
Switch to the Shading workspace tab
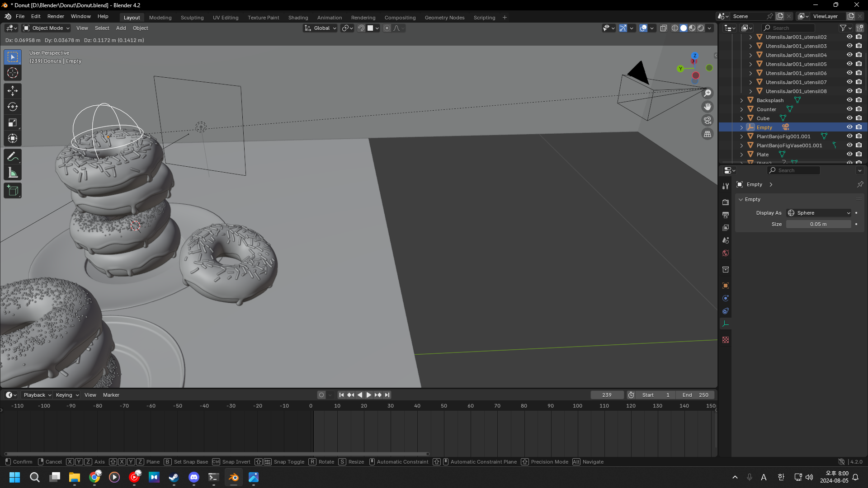tap(298, 18)
